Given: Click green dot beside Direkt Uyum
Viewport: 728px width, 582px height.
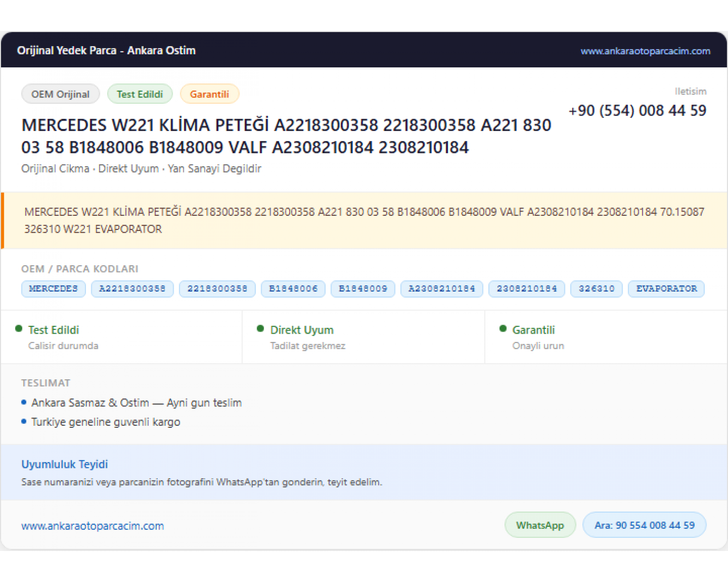Looking at the screenshot, I should [x=261, y=329].
